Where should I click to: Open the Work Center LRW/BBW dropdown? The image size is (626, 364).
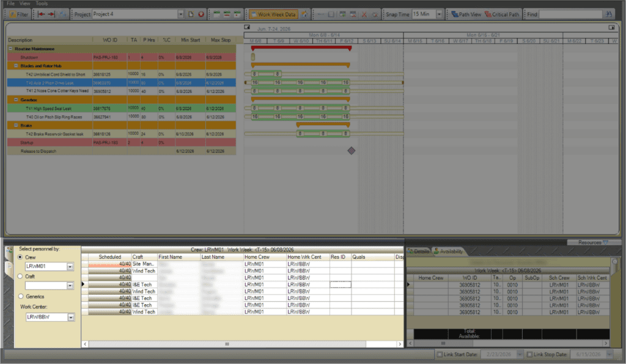pyautogui.click(x=71, y=317)
